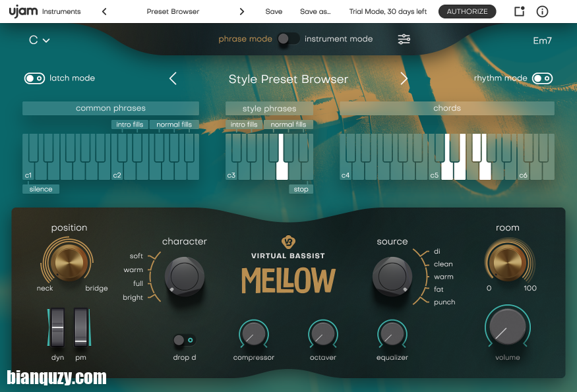Click intro fills under style phrases

243,125
